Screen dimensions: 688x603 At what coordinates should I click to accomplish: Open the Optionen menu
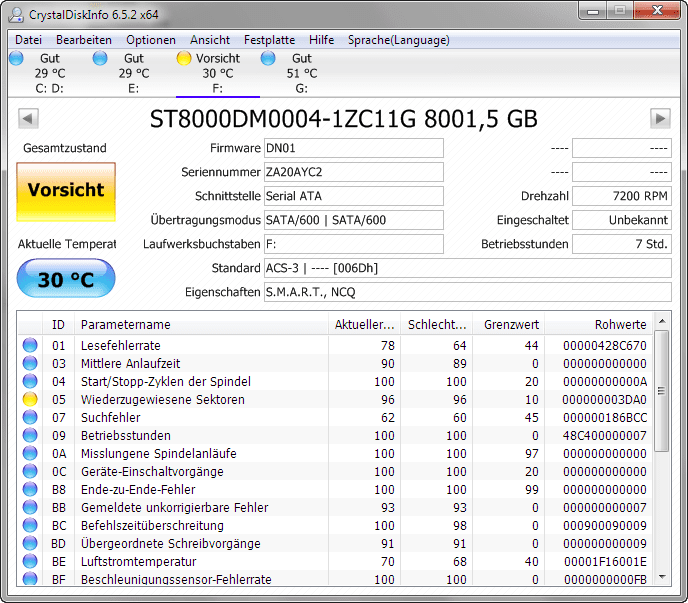pyautogui.click(x=151, y=40)
